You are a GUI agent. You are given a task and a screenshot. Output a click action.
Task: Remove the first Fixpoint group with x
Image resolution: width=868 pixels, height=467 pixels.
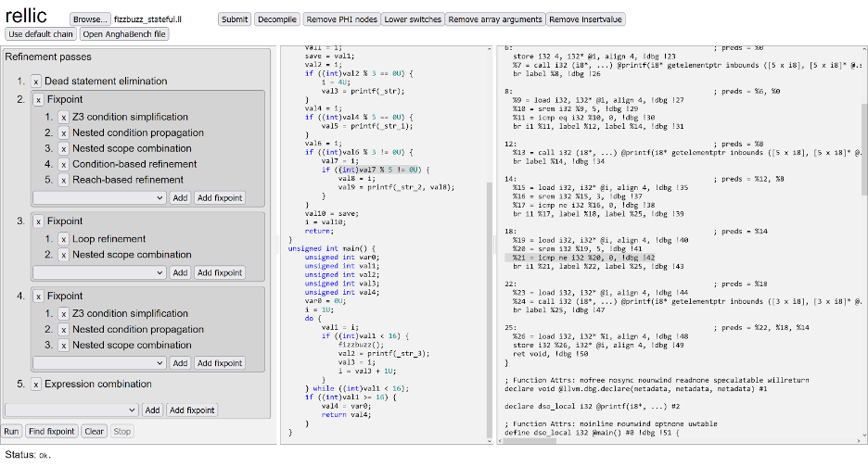[x=38, y=99]
